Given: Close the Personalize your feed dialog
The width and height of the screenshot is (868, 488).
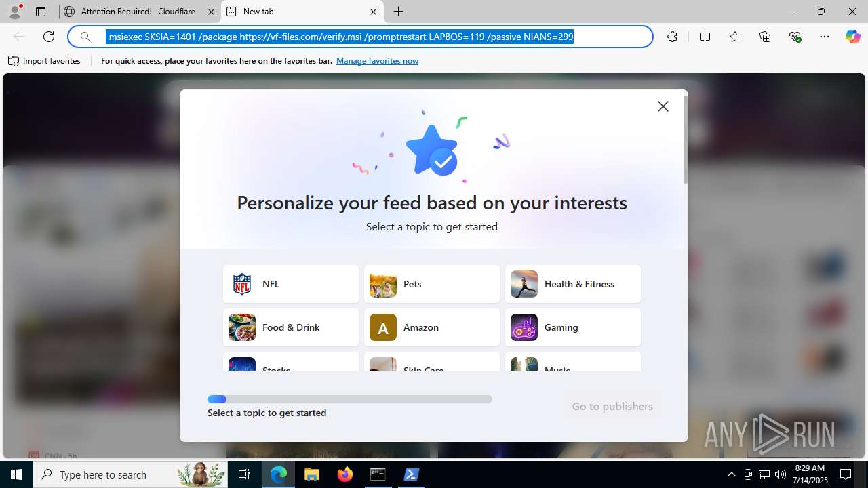Looking at the screenshot, I should [x=663, y=106].
